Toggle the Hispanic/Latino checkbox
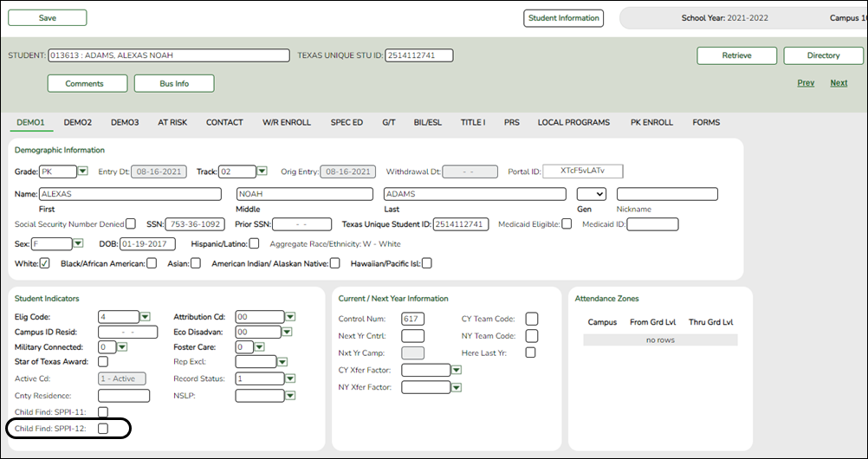This screenshot has width=868, height=459. click(254, 243)
